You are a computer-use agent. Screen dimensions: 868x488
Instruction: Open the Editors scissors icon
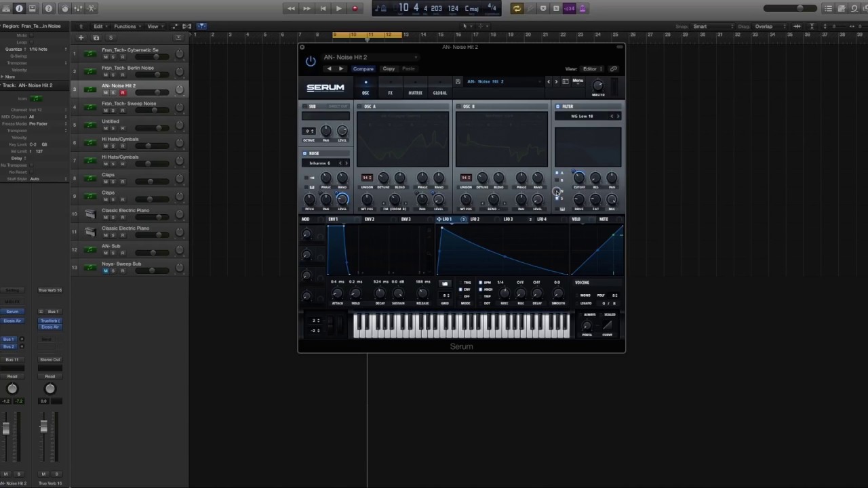[92, 8]
